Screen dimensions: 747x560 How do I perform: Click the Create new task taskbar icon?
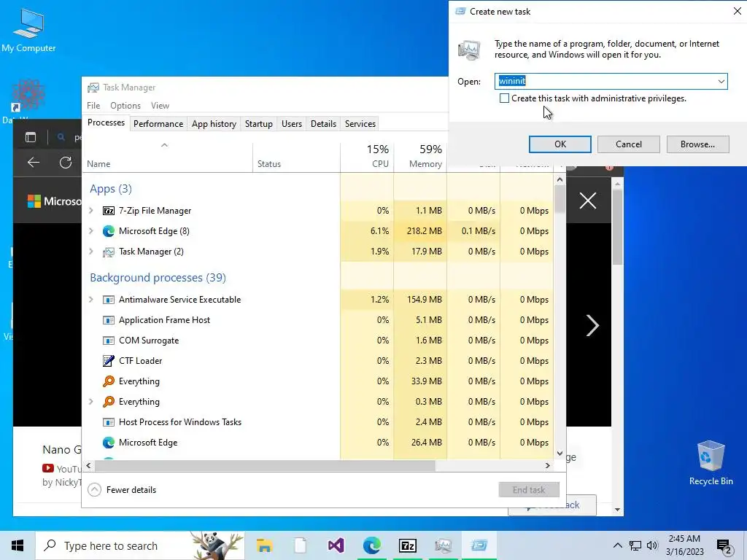pos(479,545)
